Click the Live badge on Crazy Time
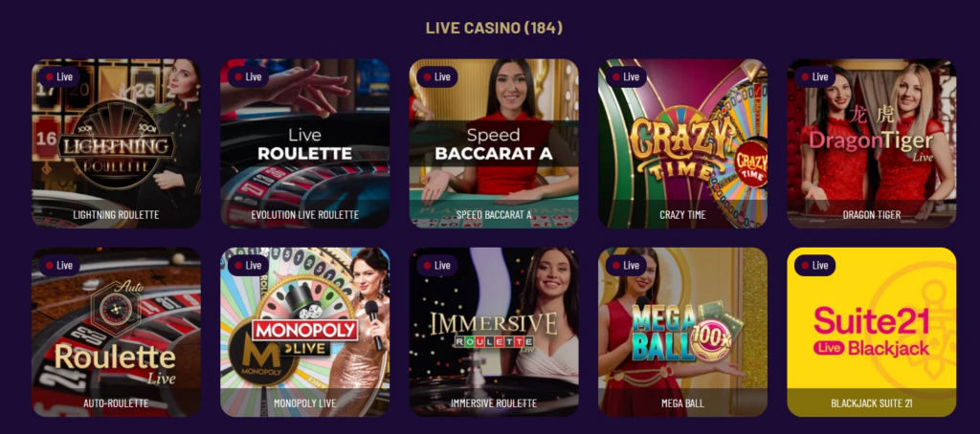 626,76
